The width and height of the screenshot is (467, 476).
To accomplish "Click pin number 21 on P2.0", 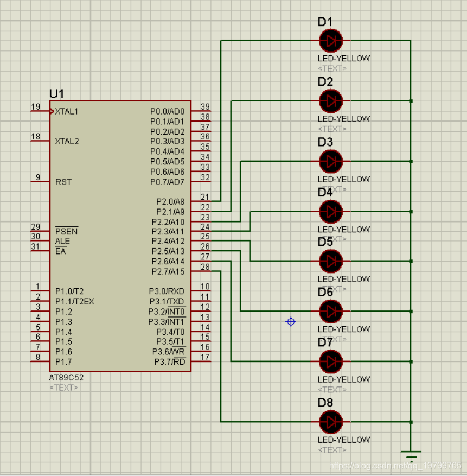I will 205,196.
